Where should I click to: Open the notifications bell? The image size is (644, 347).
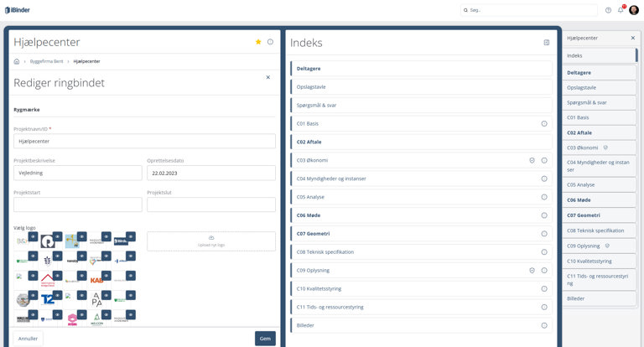pyautogui.click(x=621, y=10)
